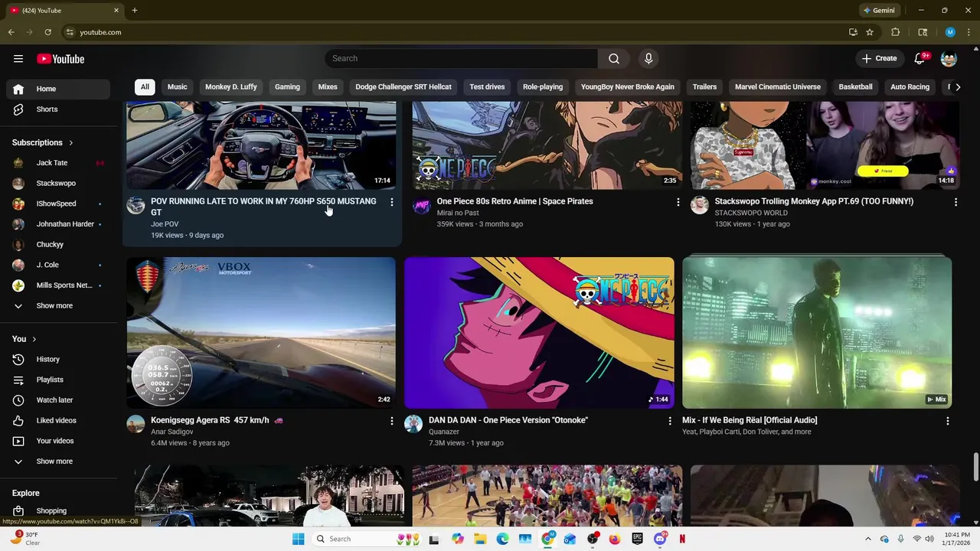The width and height of the screenshot is (980, 551).
Task: Open Mills Sports Net subscription channel
Action: 58,285
